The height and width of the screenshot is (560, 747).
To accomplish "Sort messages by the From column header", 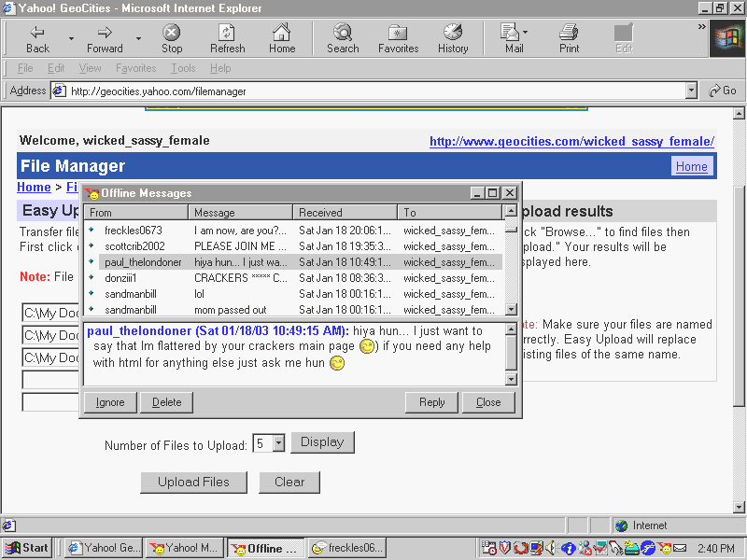I will pos(135,213).
